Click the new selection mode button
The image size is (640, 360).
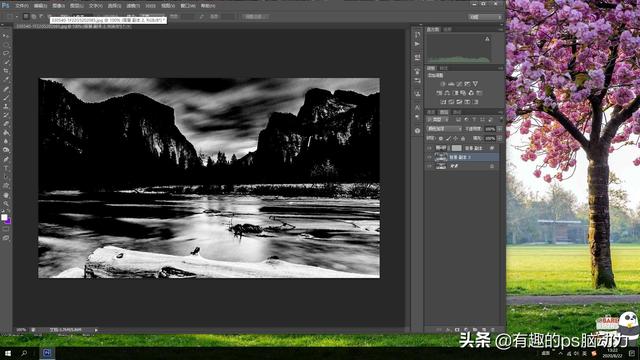[26, 17]
